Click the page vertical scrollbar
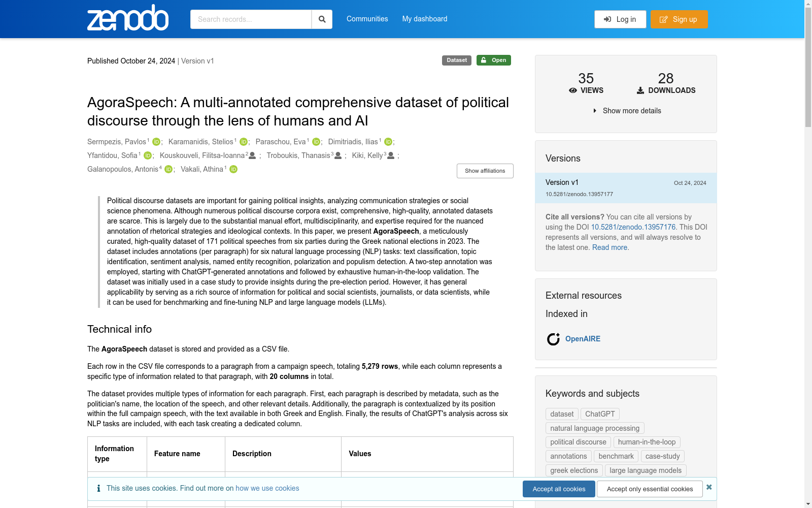Screen dimensions: 812x508 pos(808,254)
